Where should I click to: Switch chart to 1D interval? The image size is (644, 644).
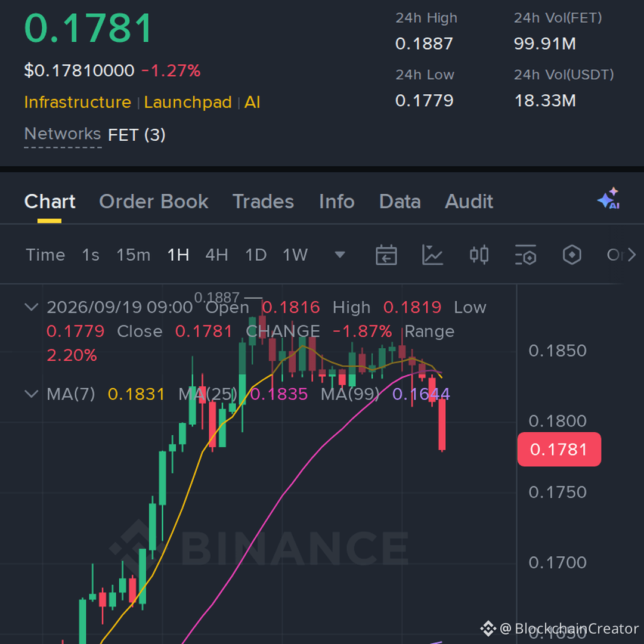click(256, 255)
